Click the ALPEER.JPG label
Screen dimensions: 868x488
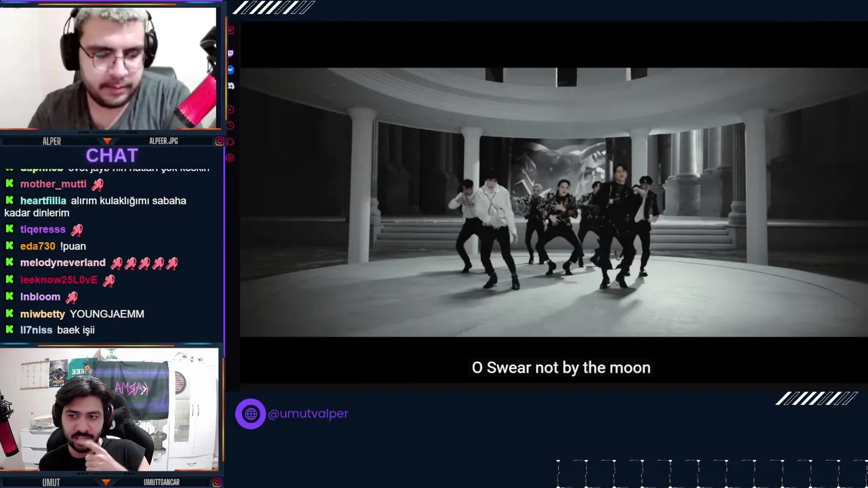coord(163,141)
